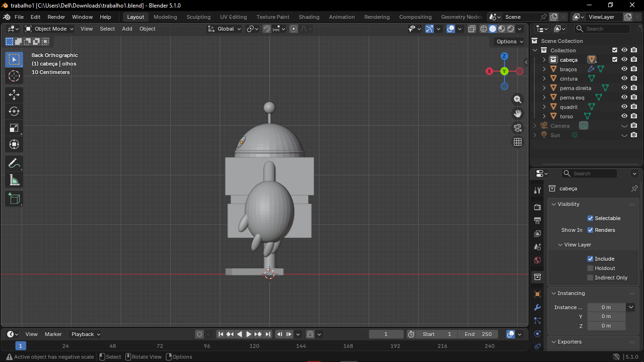Open the Global transform orientation dropdown
Viewport: 644px width, 362px height.
[225, 29]
